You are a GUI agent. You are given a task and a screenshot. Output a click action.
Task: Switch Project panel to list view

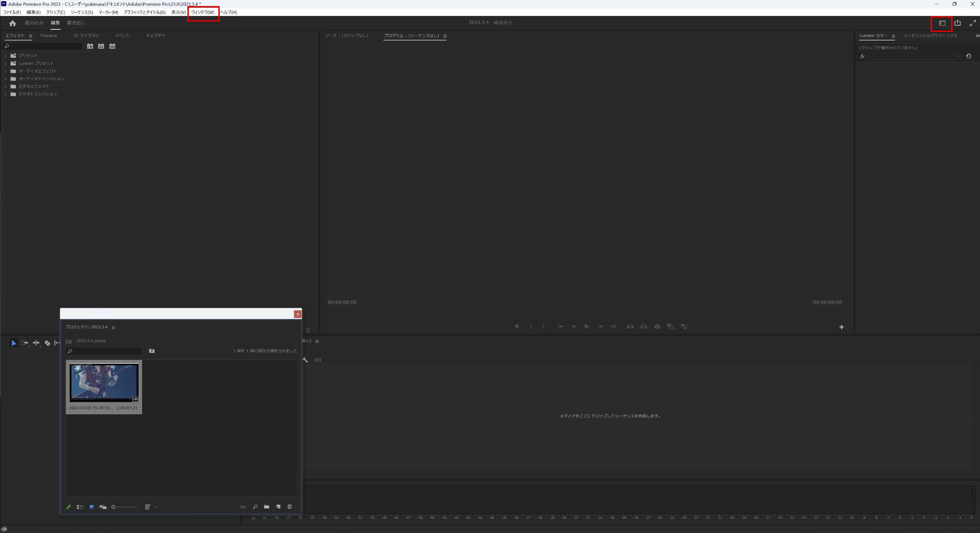tap(80, 507)
